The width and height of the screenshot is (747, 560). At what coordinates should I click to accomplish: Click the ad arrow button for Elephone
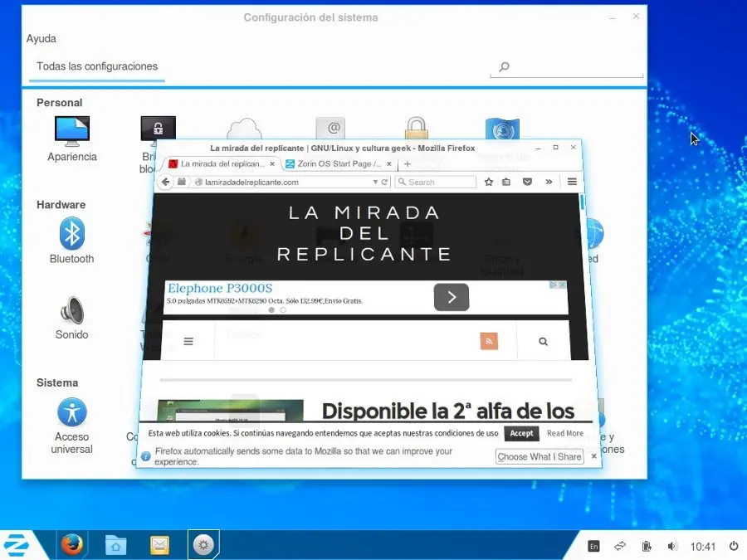452,297
